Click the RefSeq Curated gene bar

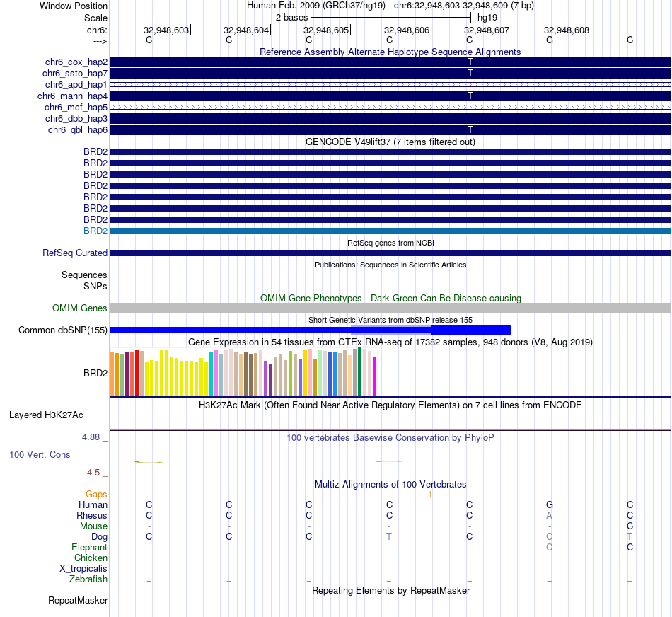coord(390,253)
